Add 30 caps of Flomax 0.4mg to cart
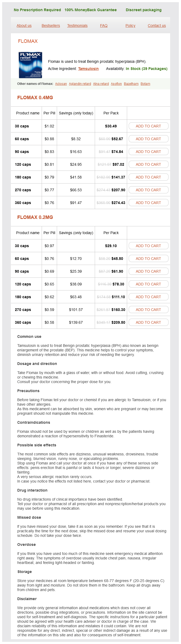Viewport: 181px width, 644px height. [x=148, y=126]
